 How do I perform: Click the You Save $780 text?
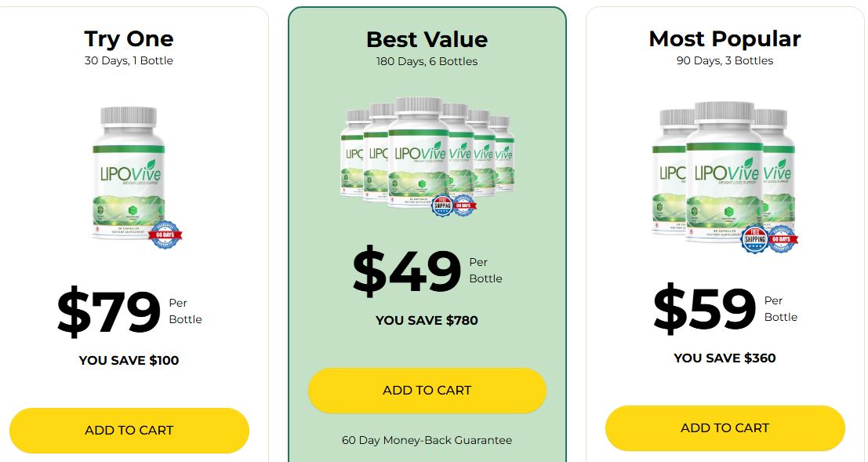(427, 320)
